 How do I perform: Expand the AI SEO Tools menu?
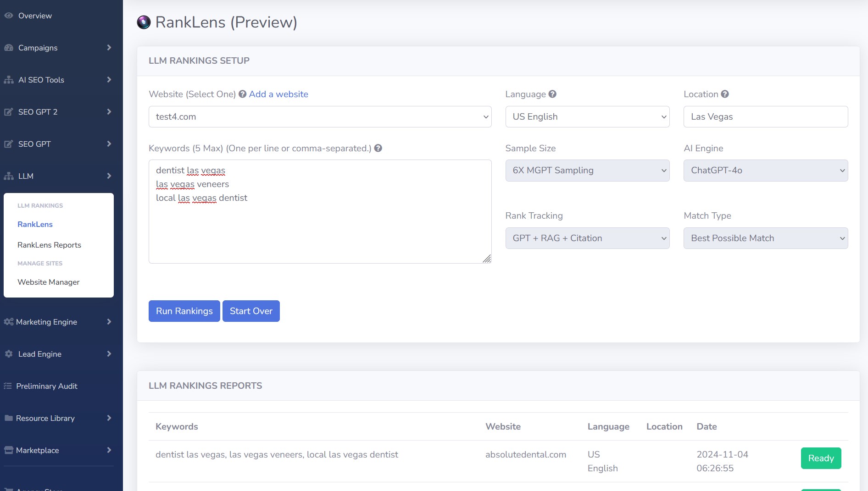58,80
